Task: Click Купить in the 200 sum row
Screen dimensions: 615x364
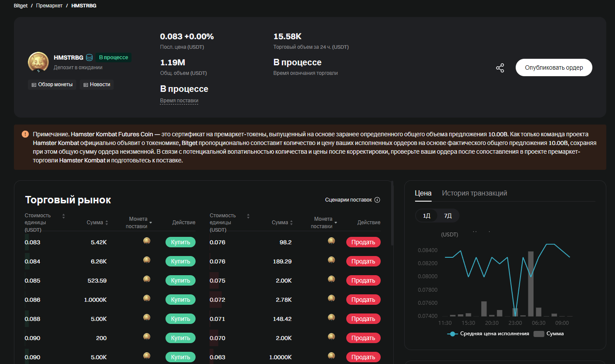Action: click(x=180, y=338)
